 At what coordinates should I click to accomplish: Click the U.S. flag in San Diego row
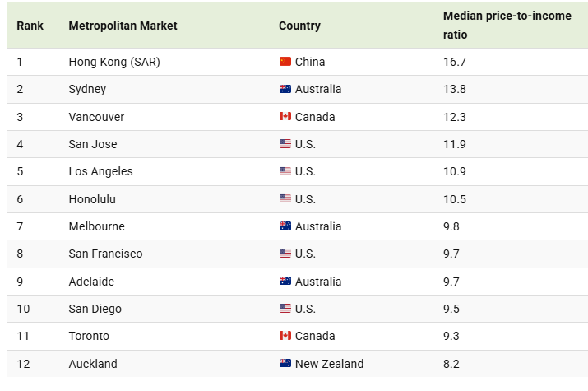pos(285,309)
